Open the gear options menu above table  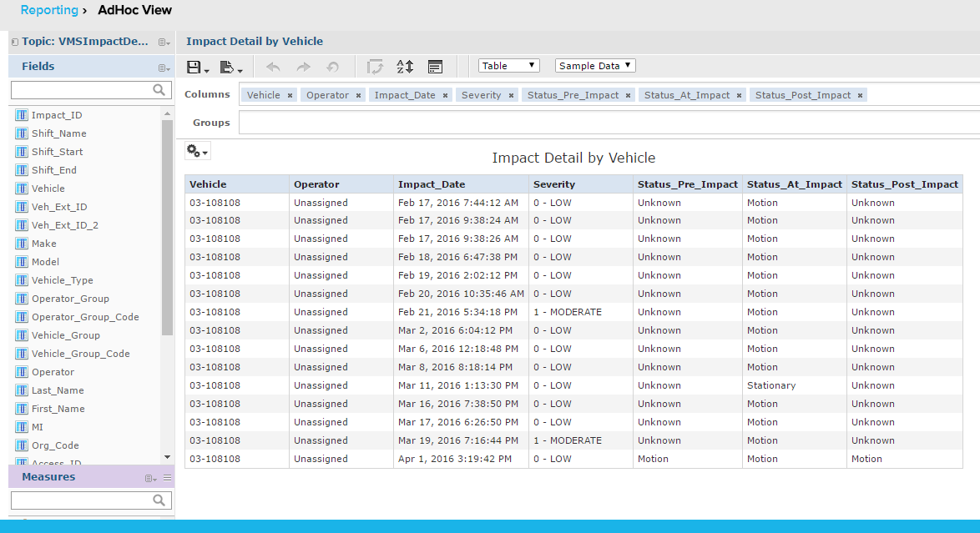pos(197,151)
